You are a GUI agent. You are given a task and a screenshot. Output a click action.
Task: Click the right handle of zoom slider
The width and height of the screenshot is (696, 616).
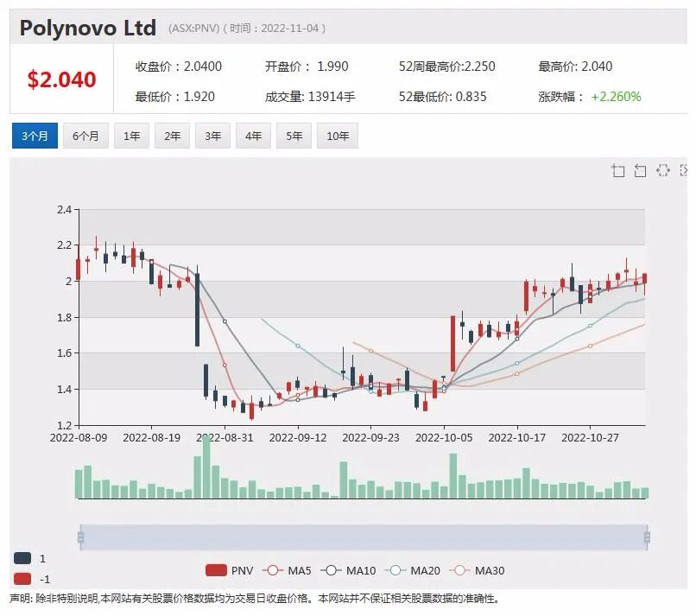click(x=647, y=537)
